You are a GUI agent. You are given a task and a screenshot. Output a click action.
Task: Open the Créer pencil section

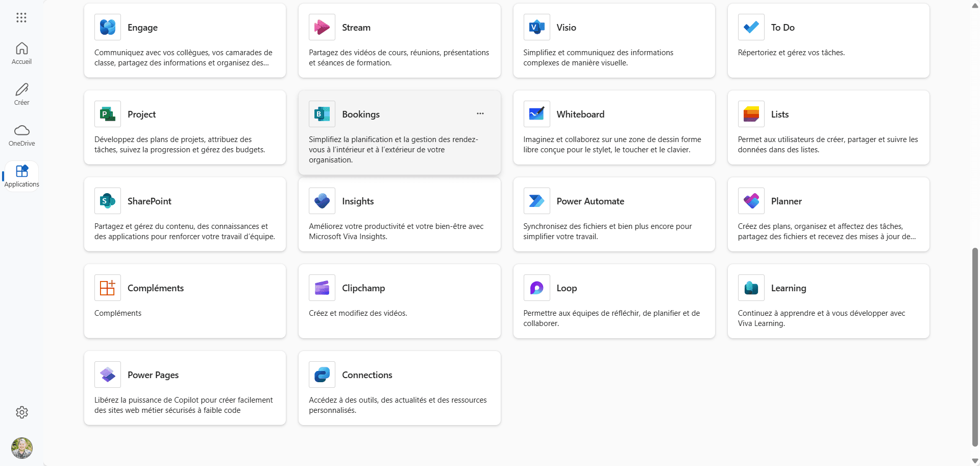click(x=21, y=95)
